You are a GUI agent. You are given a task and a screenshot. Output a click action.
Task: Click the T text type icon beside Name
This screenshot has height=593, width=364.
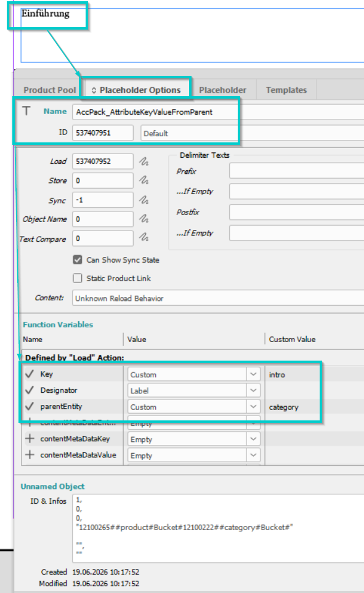(26, 111)
